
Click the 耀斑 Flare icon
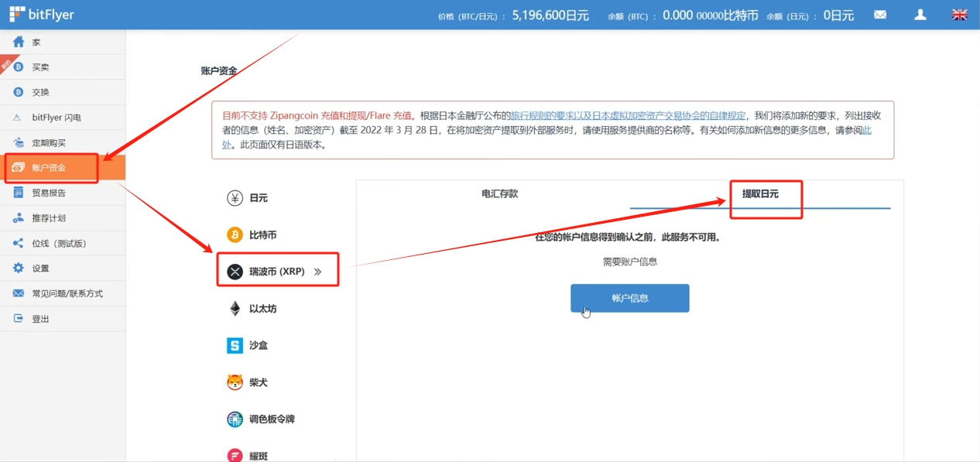[235, 455]
